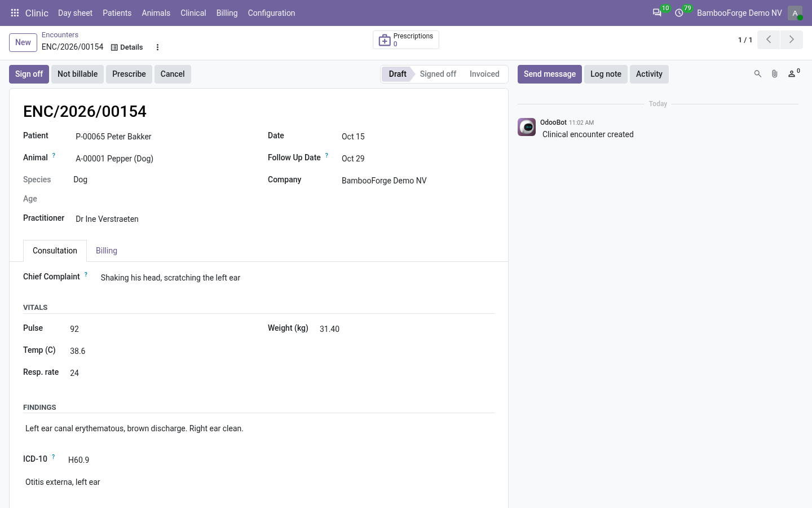Open attachments paperclip icon
The height and width of the screenshot is (508, 812).
[775, 74]
